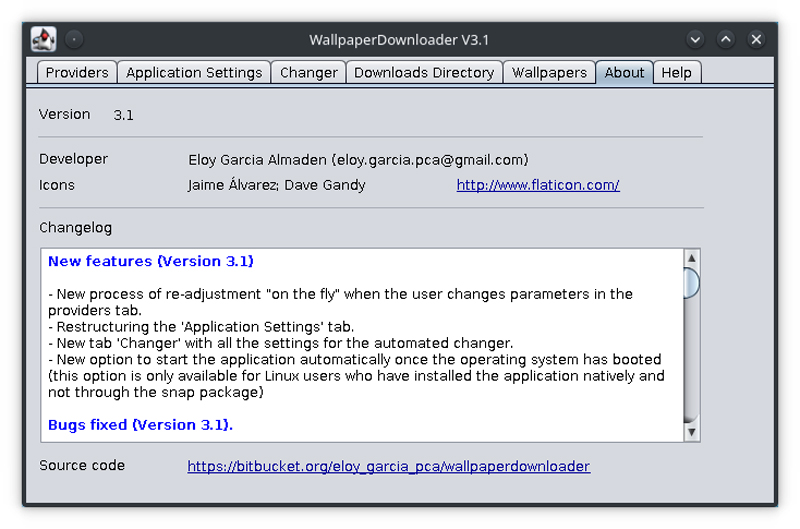This screenshot has width=800, height=529.
Task: Click the changelog line about restructuring 'Application Settings'
Action: click(x=201, y=326)
